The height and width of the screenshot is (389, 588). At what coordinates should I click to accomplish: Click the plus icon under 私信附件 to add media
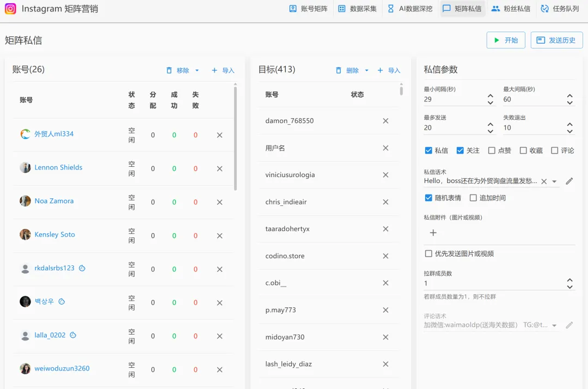click(433, 233)
